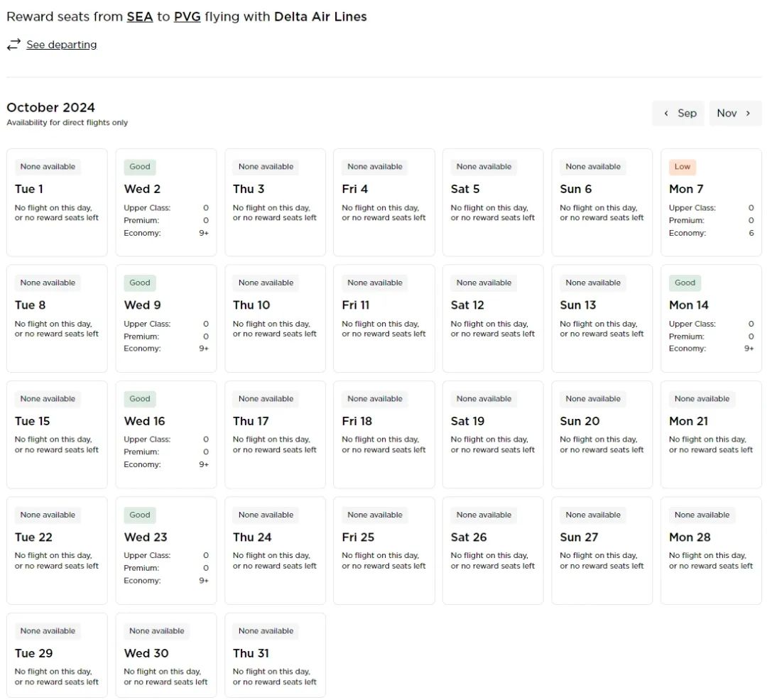Choose the Wed 9 date card

coord(166,318)
